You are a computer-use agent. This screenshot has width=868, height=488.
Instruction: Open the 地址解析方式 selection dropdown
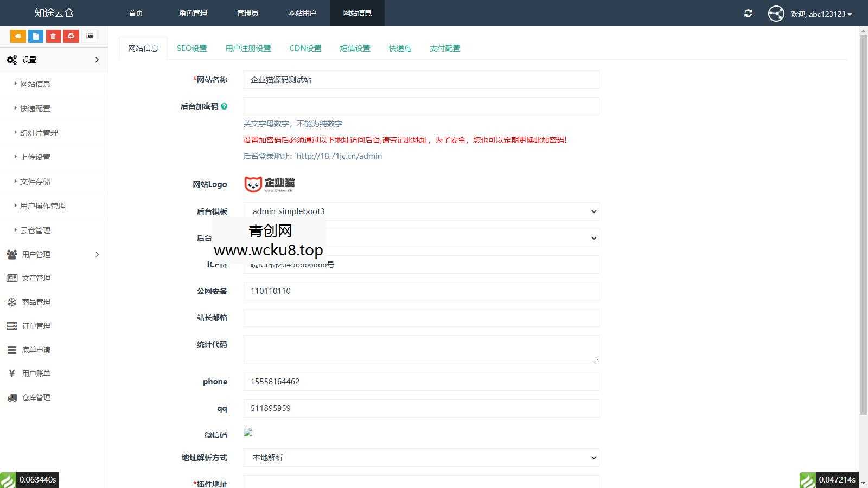[x=421, y=458]
